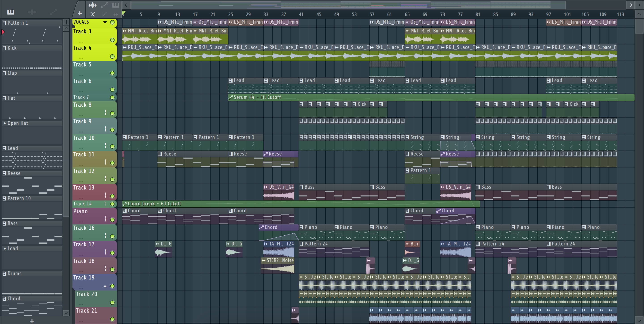This screenshot has height=324, width=644.
Task: Show automation clips in picker panel
Action: 53,12
